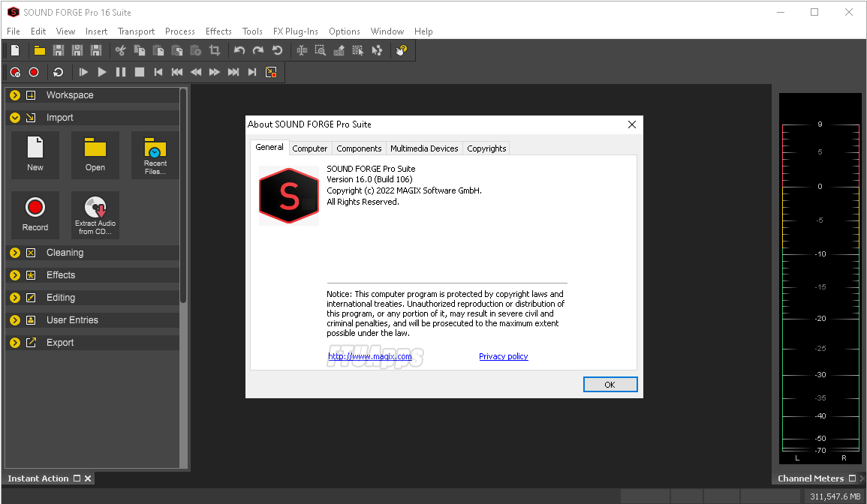Click the Cut scissors icon
This screenshot has height=504, width=867.
coord(121,50)
